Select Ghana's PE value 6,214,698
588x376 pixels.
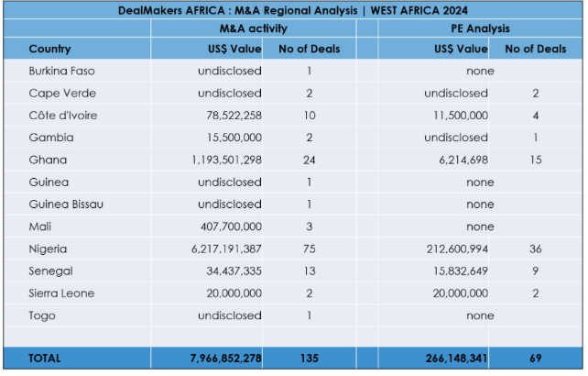pos(460,160)
